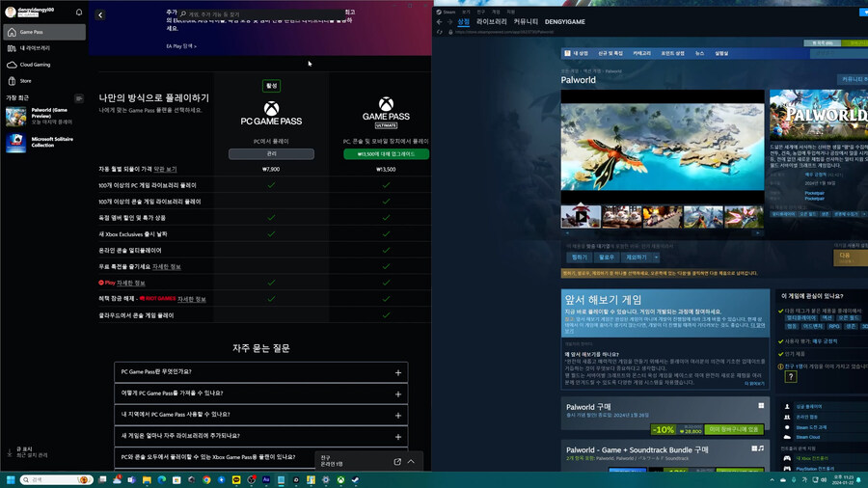Click Steam back arrow

point(440,21)
